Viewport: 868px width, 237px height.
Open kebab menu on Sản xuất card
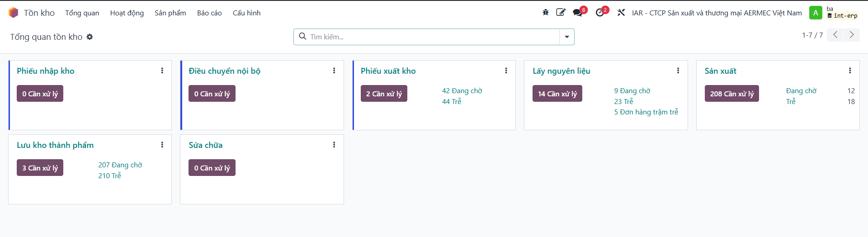(850, 71)
